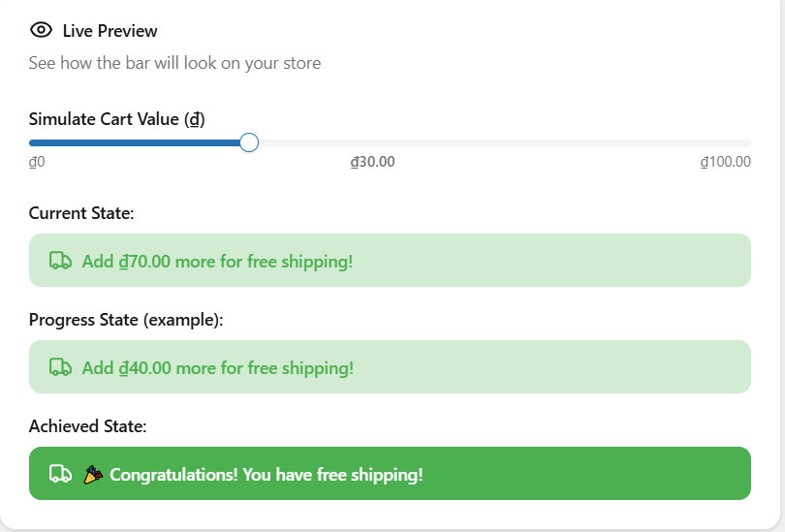Screen dimensions: 785x532
Task: Click "Add ₫40.00 more for free shipping!" text
Action: pyautogui.click(x=217, y=368)
